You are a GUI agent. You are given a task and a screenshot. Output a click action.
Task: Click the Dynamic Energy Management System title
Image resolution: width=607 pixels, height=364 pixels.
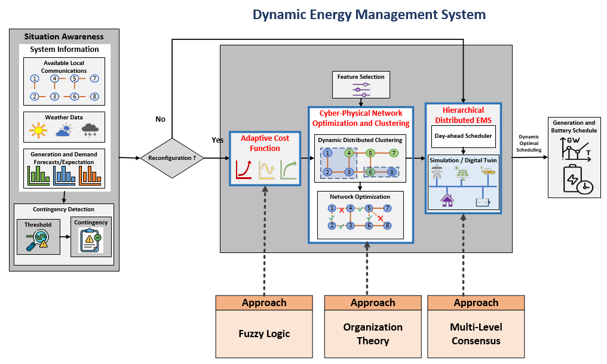369,14
